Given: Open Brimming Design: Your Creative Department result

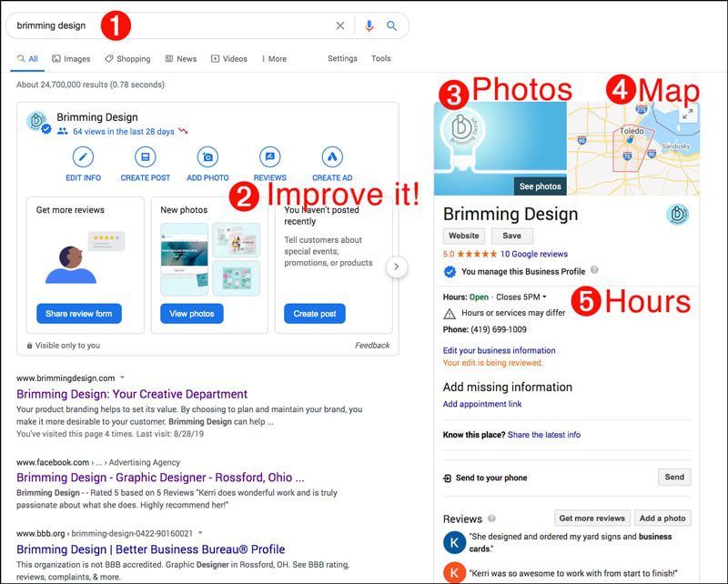Looking at the screenshot, I should pos(132,394).
